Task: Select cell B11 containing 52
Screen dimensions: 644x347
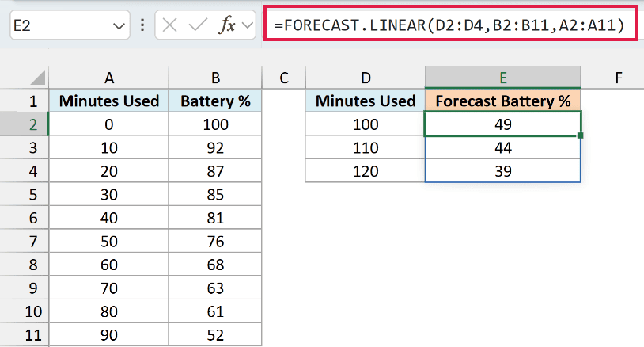Action: coord(215,335)
